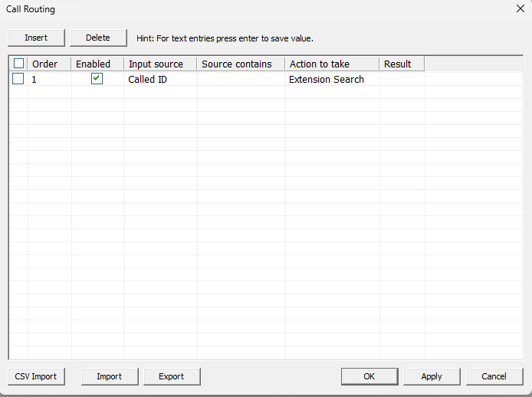Toggle the select-all checkbox in header
This screenshot has width=532, height=397.
coord(18,64)
